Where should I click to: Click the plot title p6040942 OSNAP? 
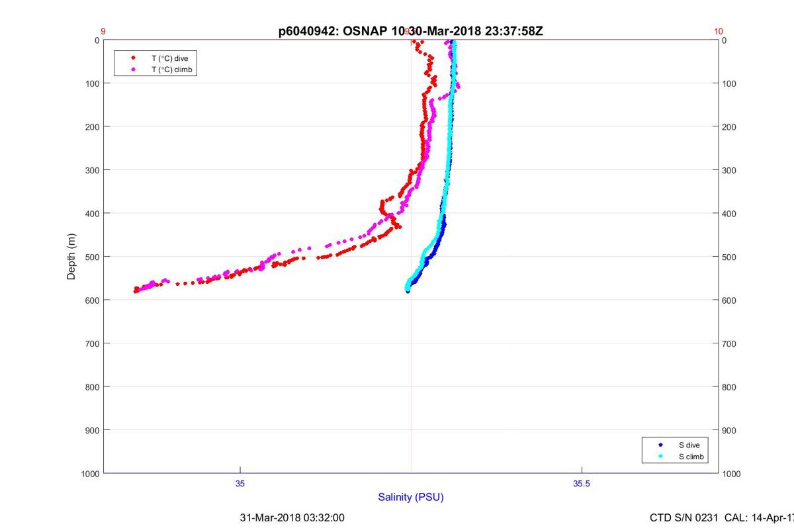click(x=411, y=31)
